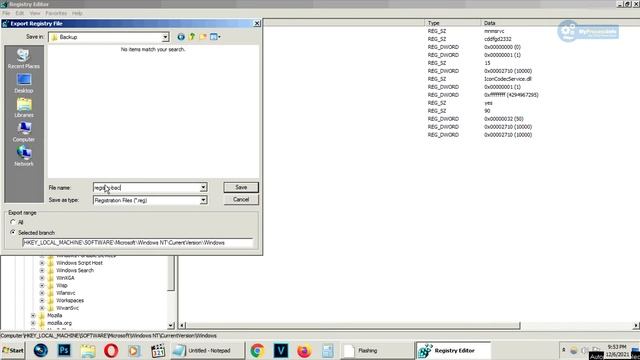
Task: Go to Desktop in the places bar
Action: (24, 83)
